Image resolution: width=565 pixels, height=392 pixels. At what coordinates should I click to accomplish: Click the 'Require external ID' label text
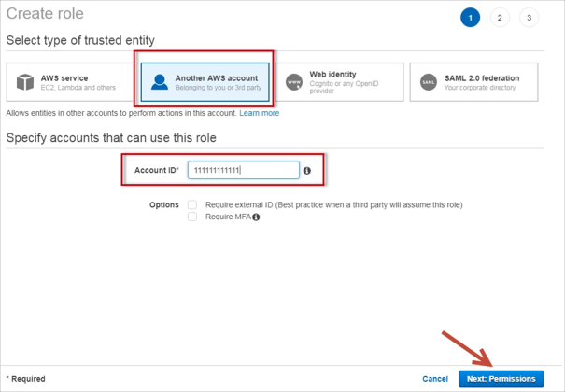333,204
